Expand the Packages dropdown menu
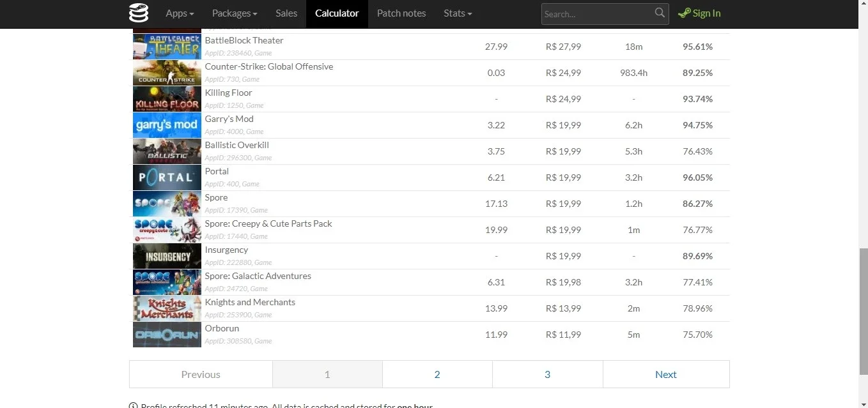This screenshot has height=408, width=868. [x=235, y=13]
